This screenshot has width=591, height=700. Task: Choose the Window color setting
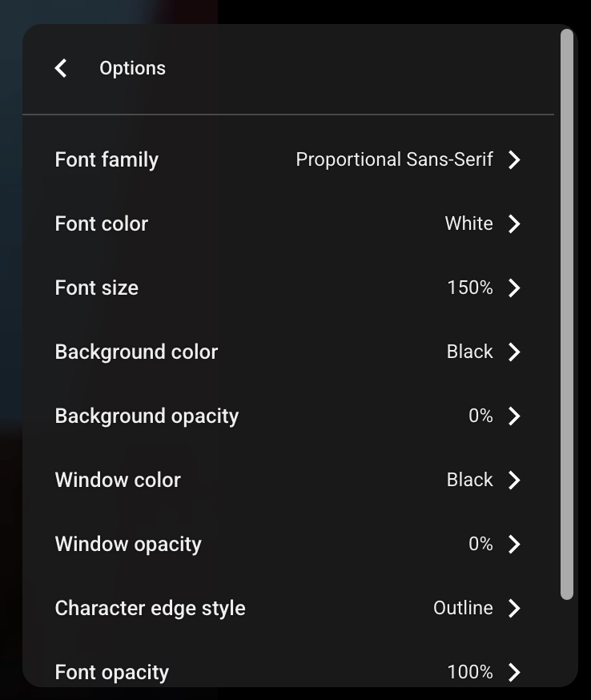pos(288,480)
